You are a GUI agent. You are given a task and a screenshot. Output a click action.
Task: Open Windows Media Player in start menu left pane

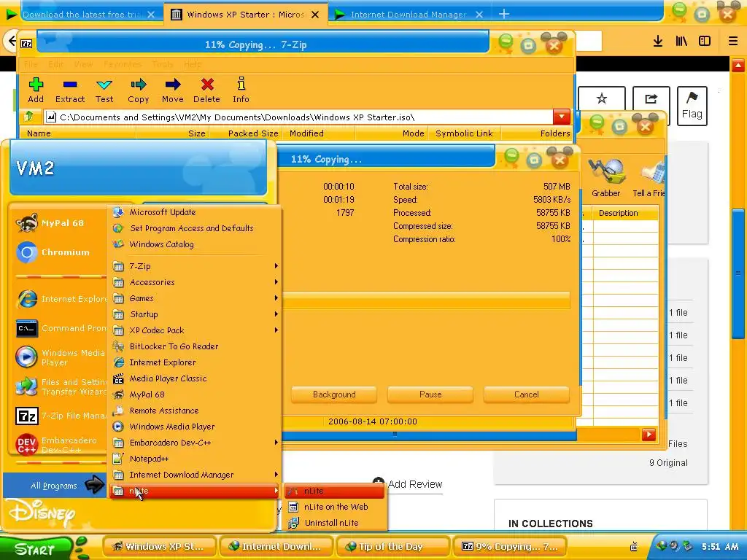click(60, 357)
